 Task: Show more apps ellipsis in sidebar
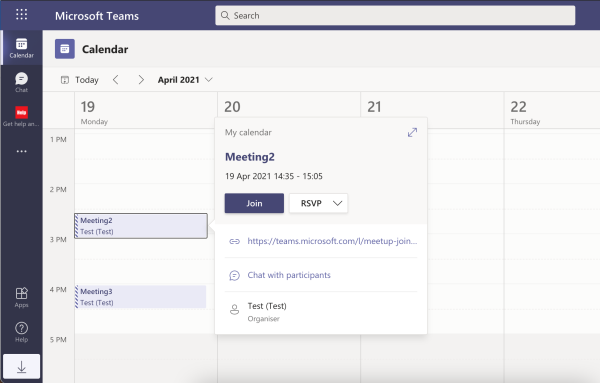pyautogui.click(x=21, y=151)
